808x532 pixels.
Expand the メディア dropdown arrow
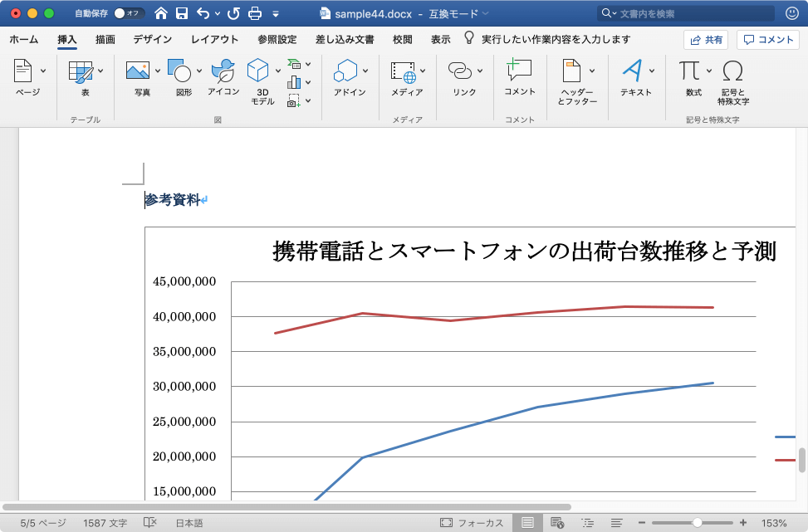click(423, 71)
